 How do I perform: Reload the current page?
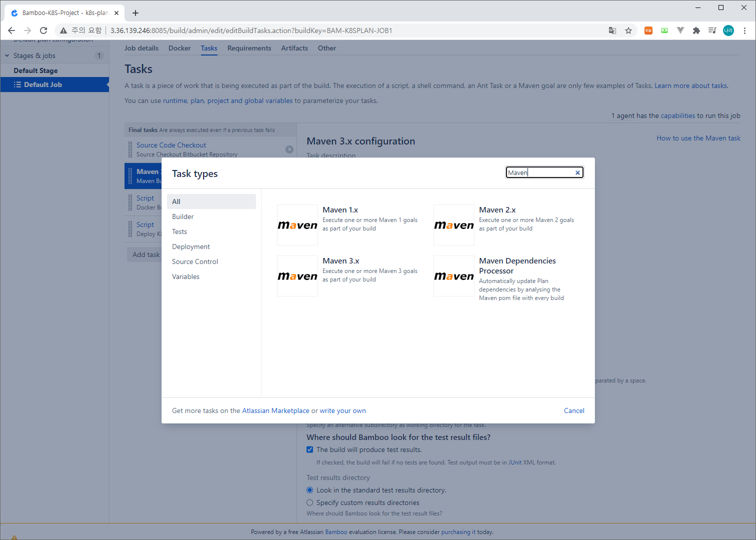pos(43,30)
